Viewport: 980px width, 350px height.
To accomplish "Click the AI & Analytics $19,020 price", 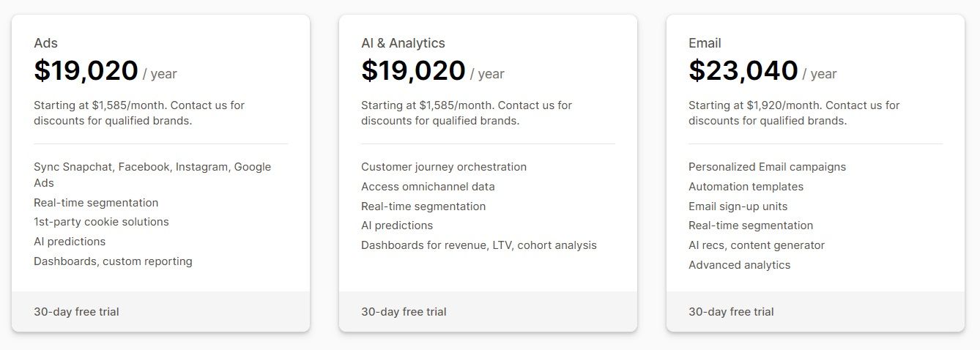I will [x=413, y=71].
